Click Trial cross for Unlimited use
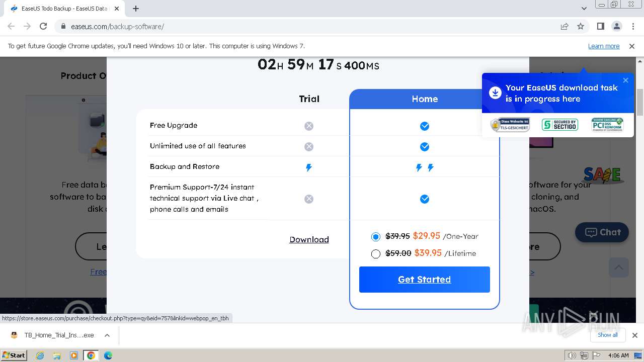The image size is (644, 362). (x=309, y=146)
